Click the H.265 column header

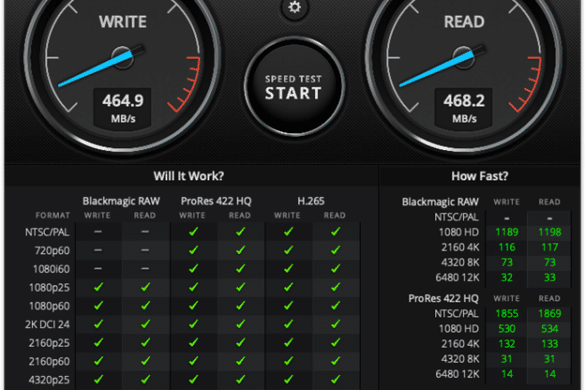pyautogui.click(x=311, y=201)
